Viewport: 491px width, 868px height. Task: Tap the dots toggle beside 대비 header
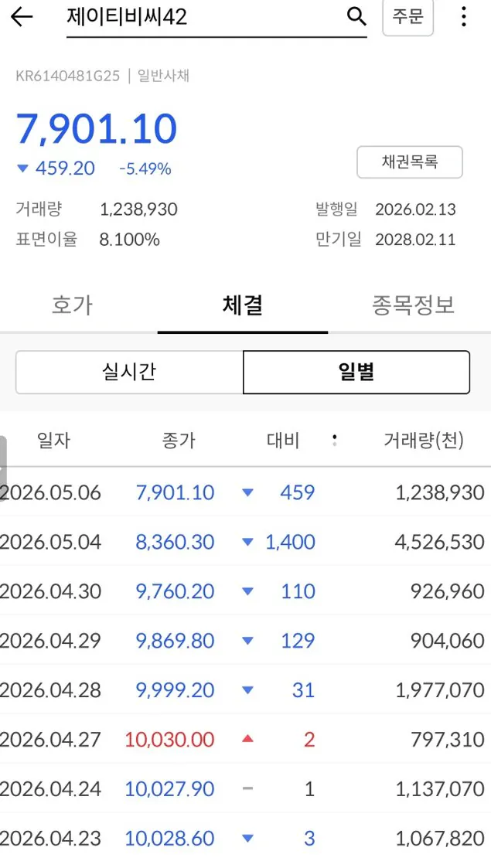coord(334,441)
